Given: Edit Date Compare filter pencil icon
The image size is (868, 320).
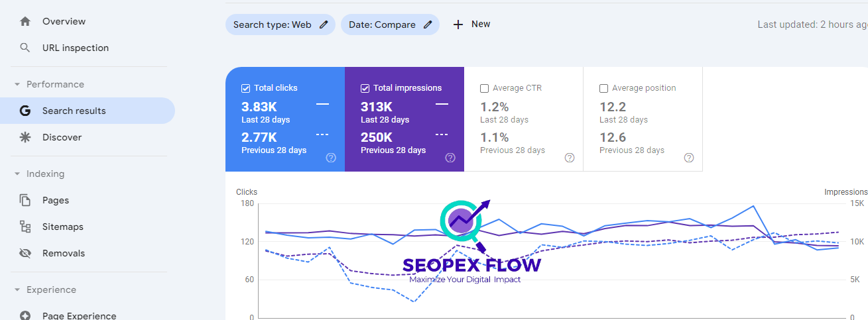Looking at the screenshot, I should (428, 25).
